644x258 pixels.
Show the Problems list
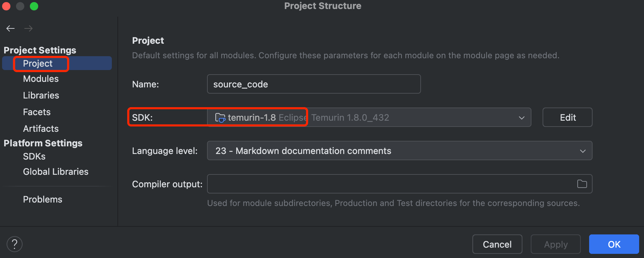click(43, 199)
